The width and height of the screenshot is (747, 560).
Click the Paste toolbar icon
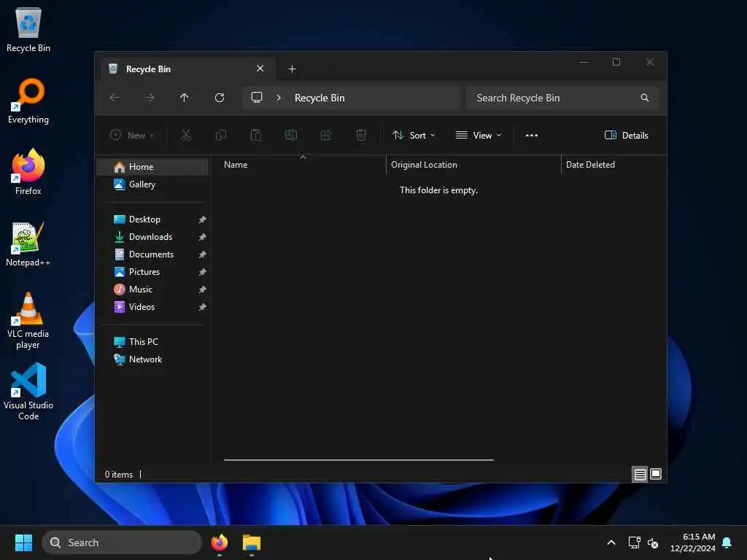(256, 135)
